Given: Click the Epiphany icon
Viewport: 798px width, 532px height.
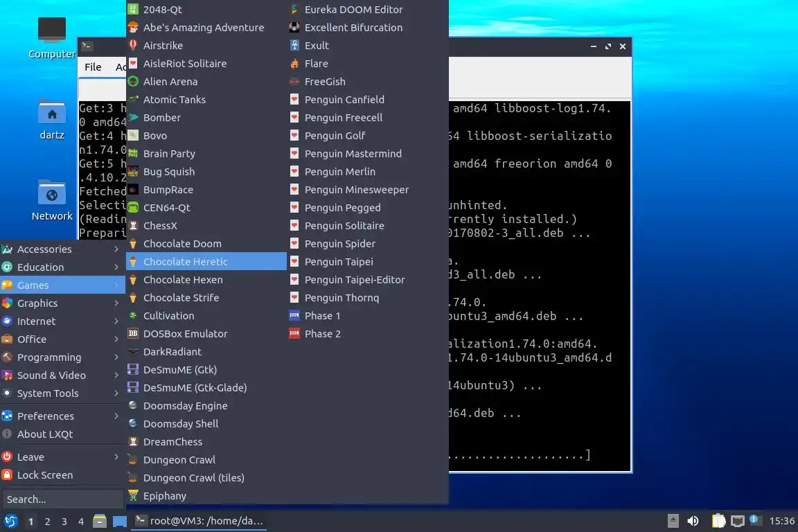Looking at the screenshot, I should pos(133,496).
